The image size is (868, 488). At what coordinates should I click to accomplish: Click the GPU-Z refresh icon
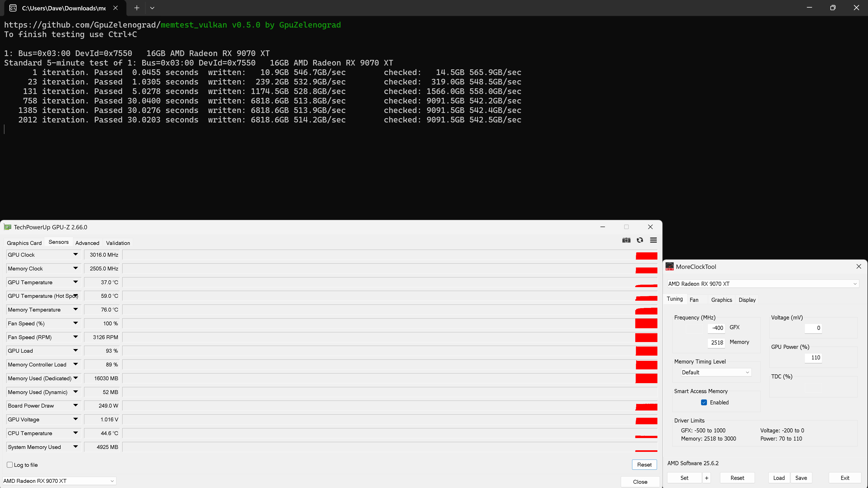pyautogui.click(x=639, y=240)
